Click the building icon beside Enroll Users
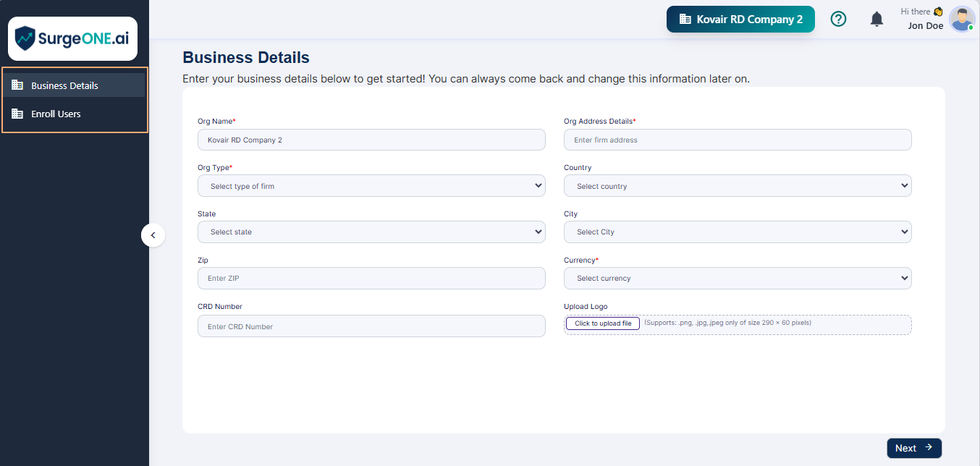980x466 pixels. pos(17,114)
